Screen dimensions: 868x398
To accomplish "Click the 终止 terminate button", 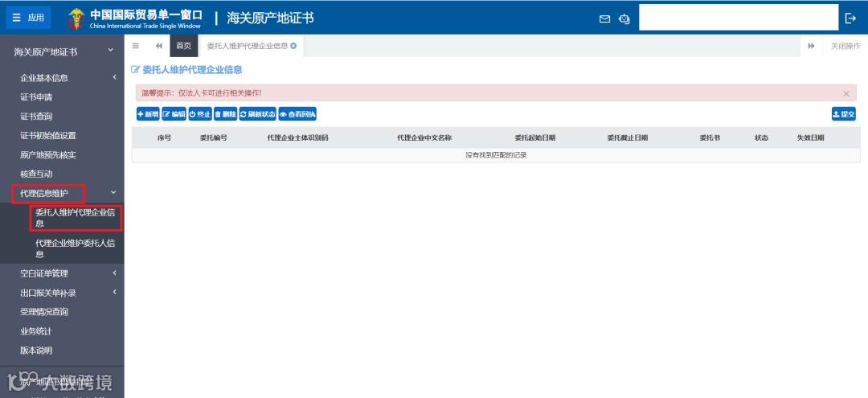I will pyautogui.click(x=200, y=114).
